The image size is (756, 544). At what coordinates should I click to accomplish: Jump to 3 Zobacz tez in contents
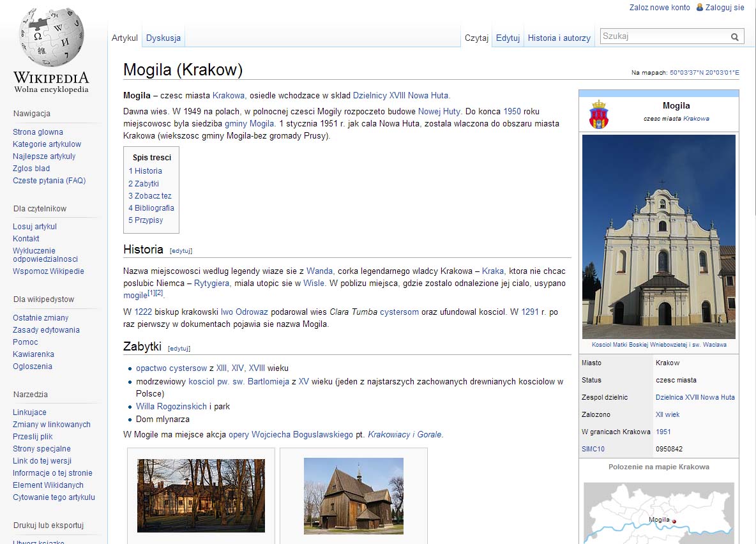[150, 196]
